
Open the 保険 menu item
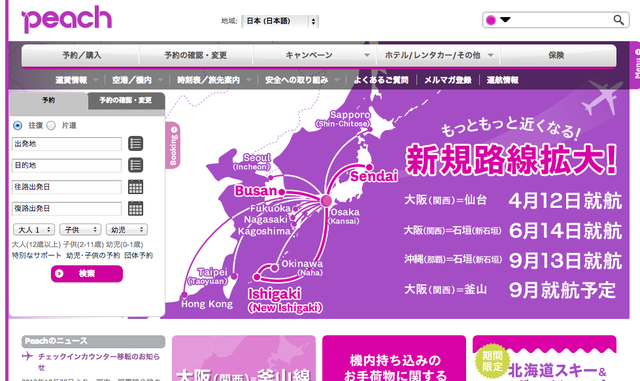(557, 55)
